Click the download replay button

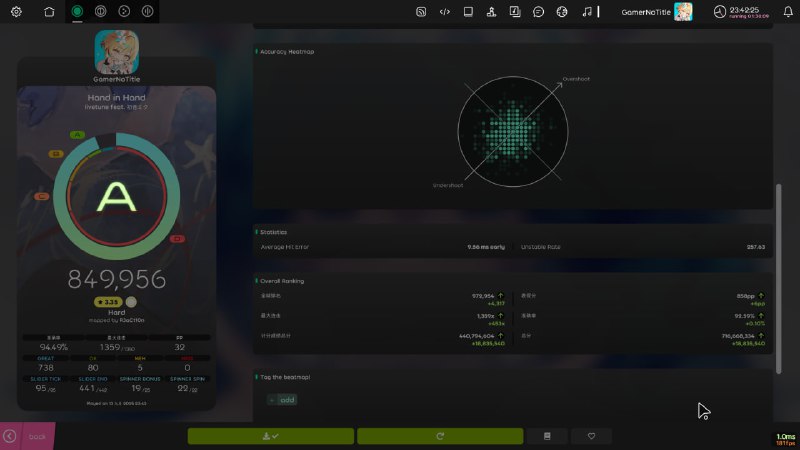pyautogui.click(x=271, y=436)
